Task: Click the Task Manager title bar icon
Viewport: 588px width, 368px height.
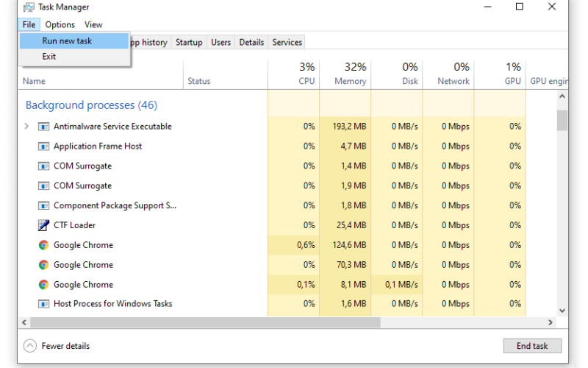Action: [29, 7]
